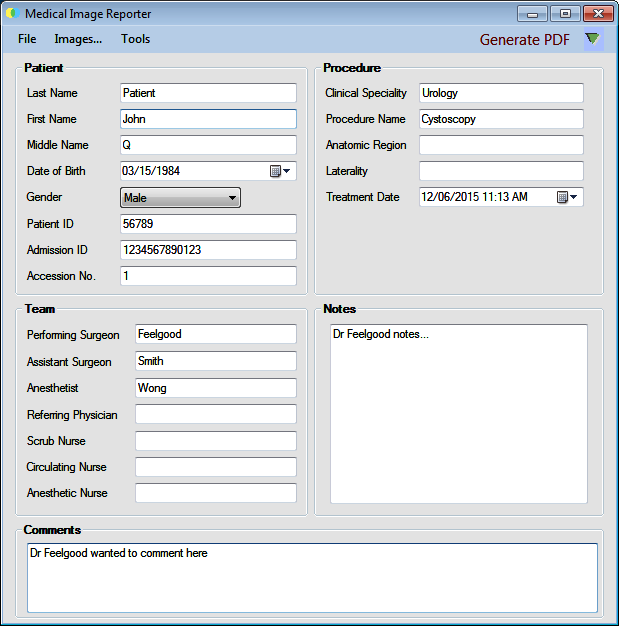
Task: Expand the Gender dropdown showing Male
Action: click(180, 198)
